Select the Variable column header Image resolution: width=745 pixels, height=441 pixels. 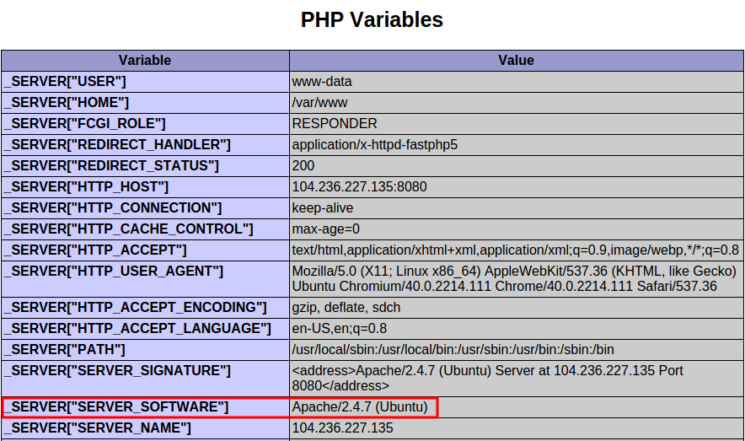(145, 60)
